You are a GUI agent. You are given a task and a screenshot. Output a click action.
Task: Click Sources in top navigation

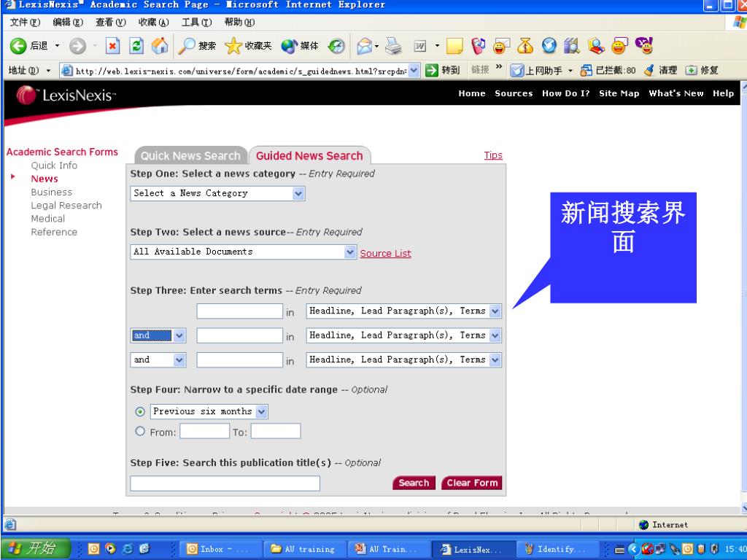point(514,93)
